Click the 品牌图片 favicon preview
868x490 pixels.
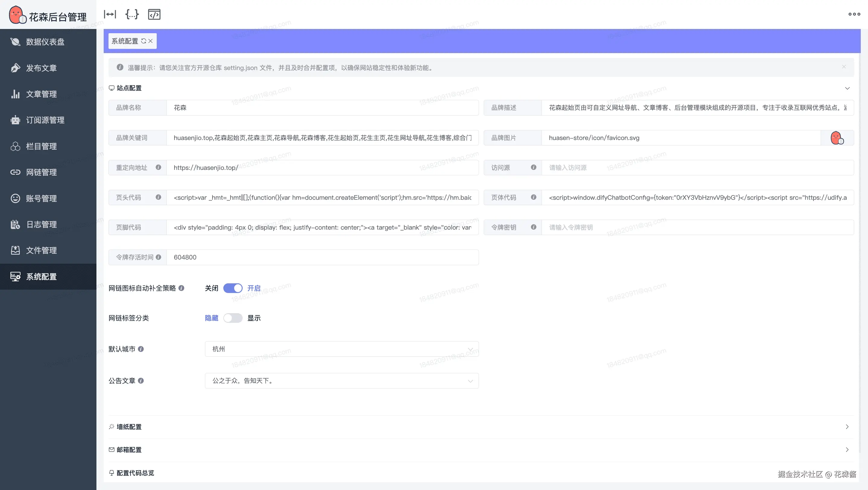pos(837,138)
